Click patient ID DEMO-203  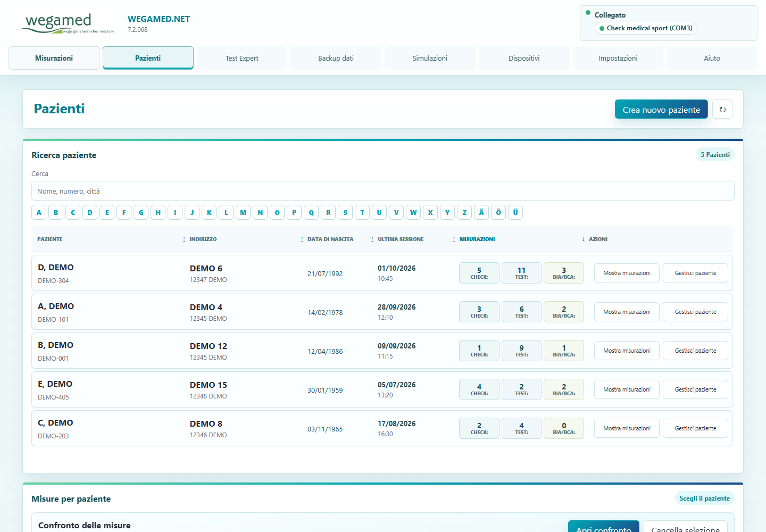[53, 436]
